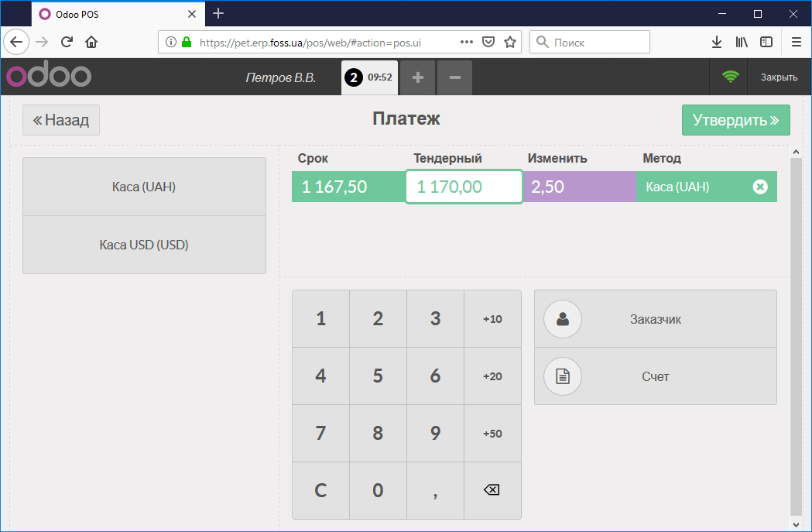
Task: Click the green Wi-Fi connection status icon
Action: (x=730, y=77)
